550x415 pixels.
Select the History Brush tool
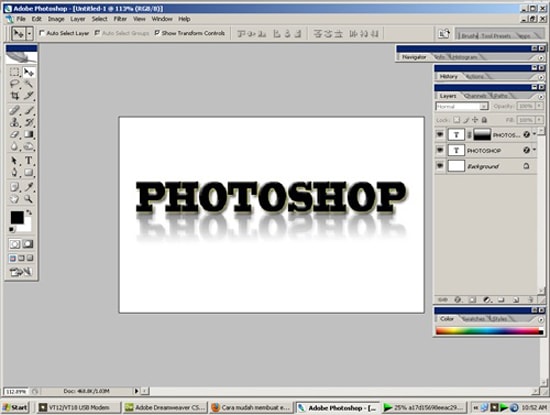[28, 122]
